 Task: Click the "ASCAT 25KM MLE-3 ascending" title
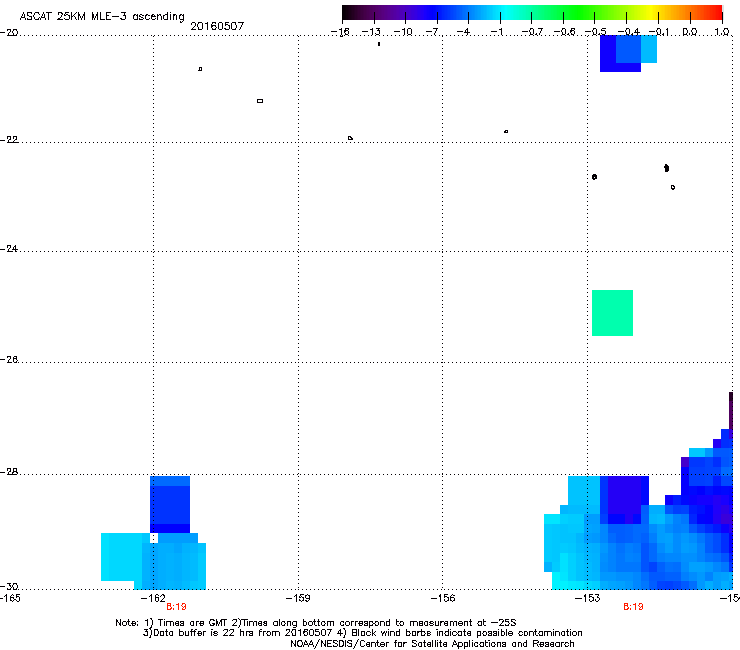(102, 16)
